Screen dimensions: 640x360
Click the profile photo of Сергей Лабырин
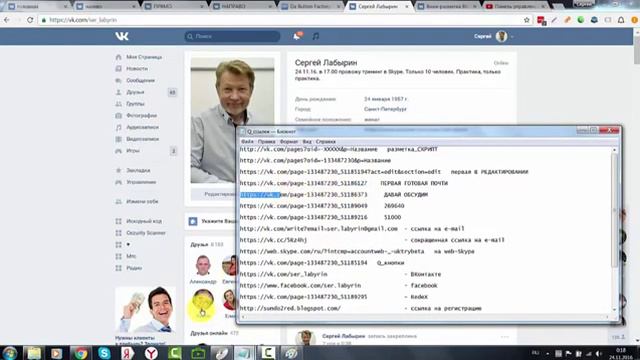pos(232,120)
